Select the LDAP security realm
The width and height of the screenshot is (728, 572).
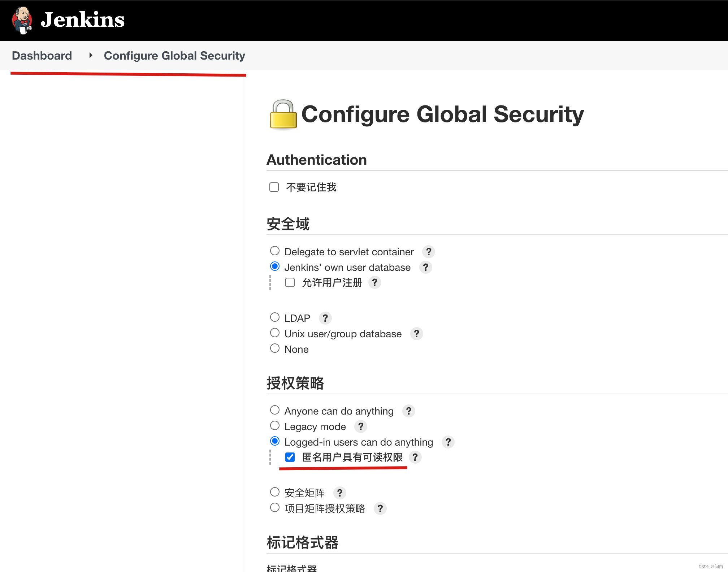274,317
